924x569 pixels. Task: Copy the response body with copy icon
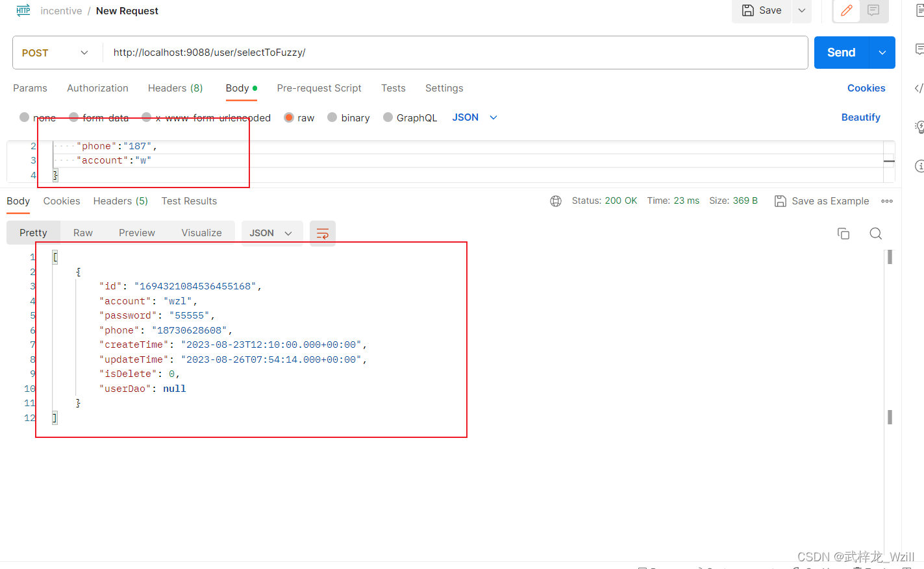[843, 234]
